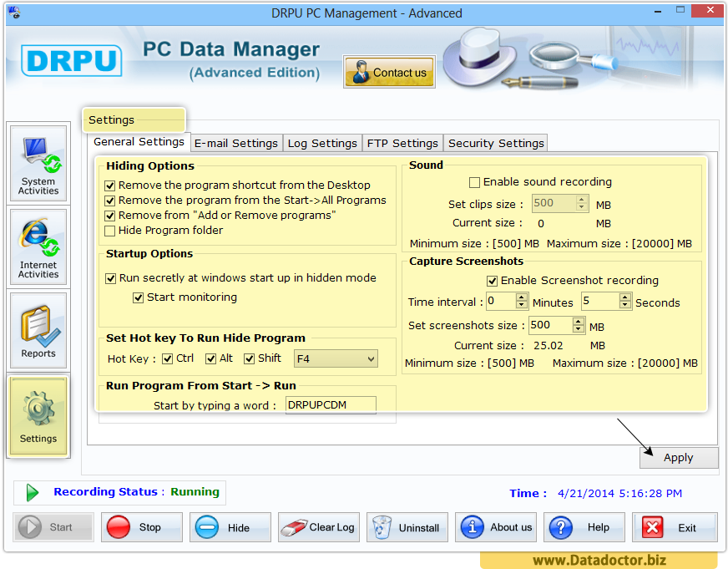This screenshot has height=569, width=728.
Task: Open the Help question mark button
Action: [584, 527]
